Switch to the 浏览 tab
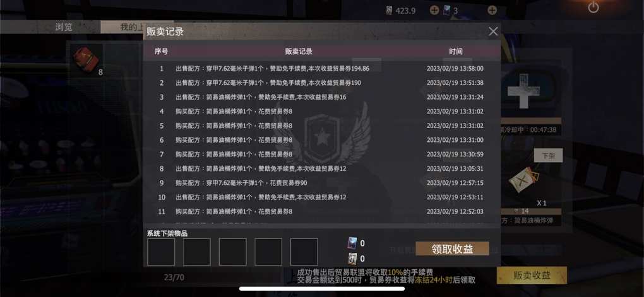Viewport: 644px width, 297px height. click(x=64, y=27)
